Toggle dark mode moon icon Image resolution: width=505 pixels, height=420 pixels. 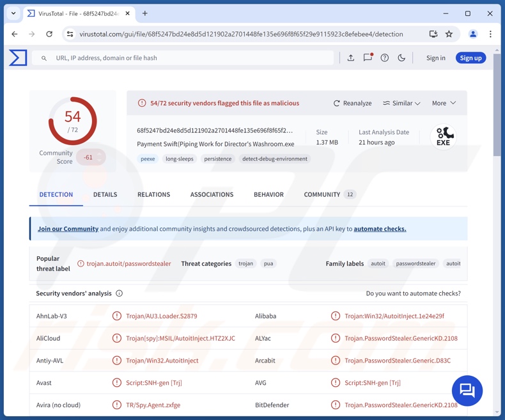[x=401, y=58]
